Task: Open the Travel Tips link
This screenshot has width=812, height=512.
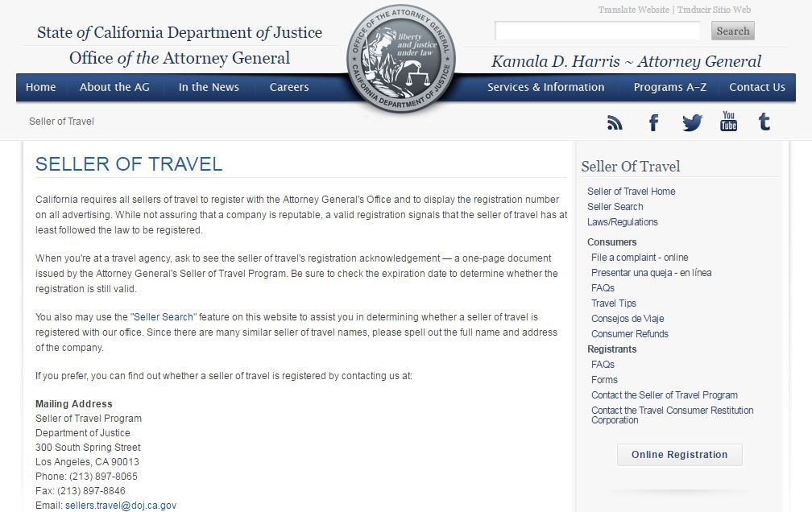Action: pos(614,303)
